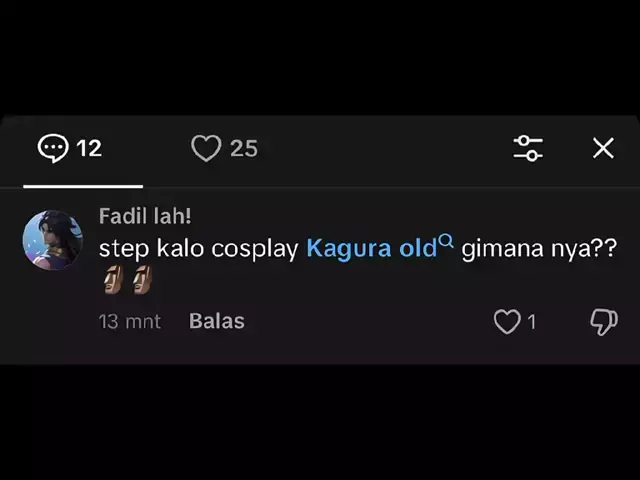Like Fadil lah!'s comment with the heart
640x480 pixels.
click(x=507, y=321)
